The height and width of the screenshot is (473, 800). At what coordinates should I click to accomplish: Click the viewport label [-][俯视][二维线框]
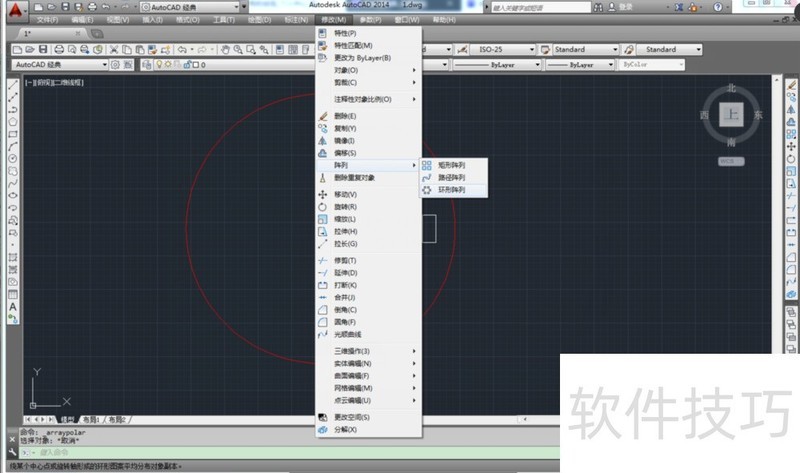click(55, 82)
